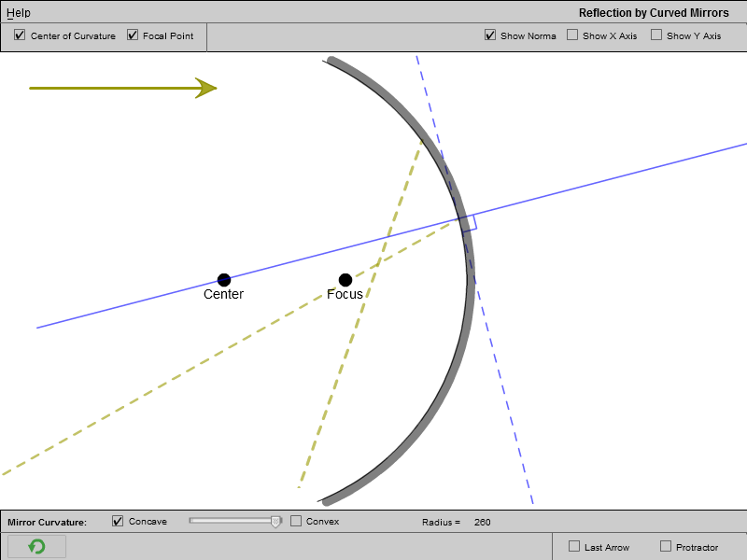747x560 pixels.
Task: Click the curvature slider track left end
Action: point(192,521)
